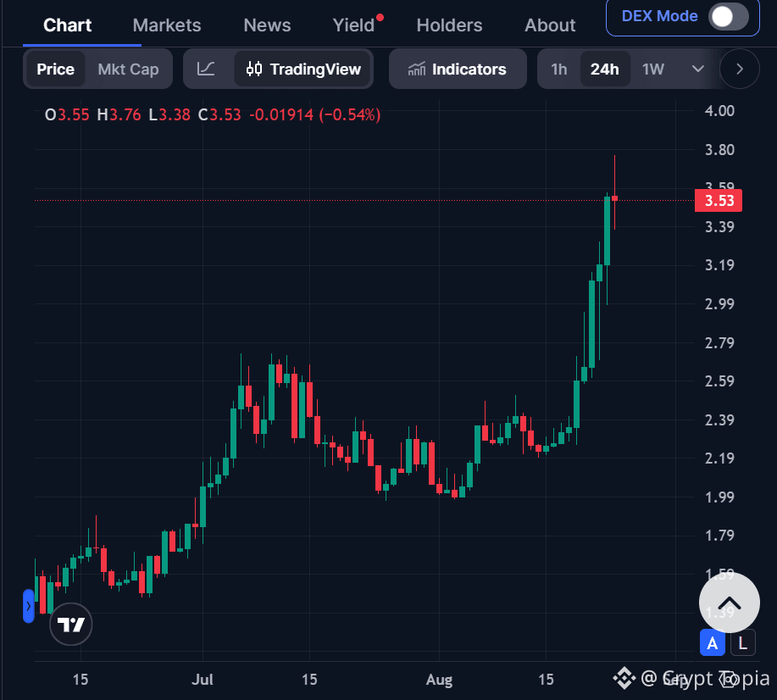777x700 pixels.
Task: Open the Yield tab
Action: click(354, 25)
